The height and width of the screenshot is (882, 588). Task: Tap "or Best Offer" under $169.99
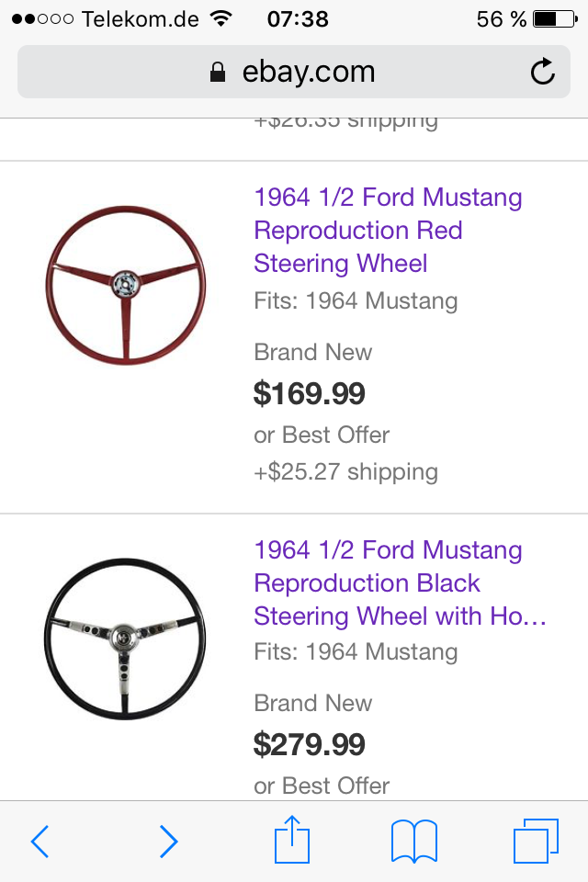[x=322, y=435]
